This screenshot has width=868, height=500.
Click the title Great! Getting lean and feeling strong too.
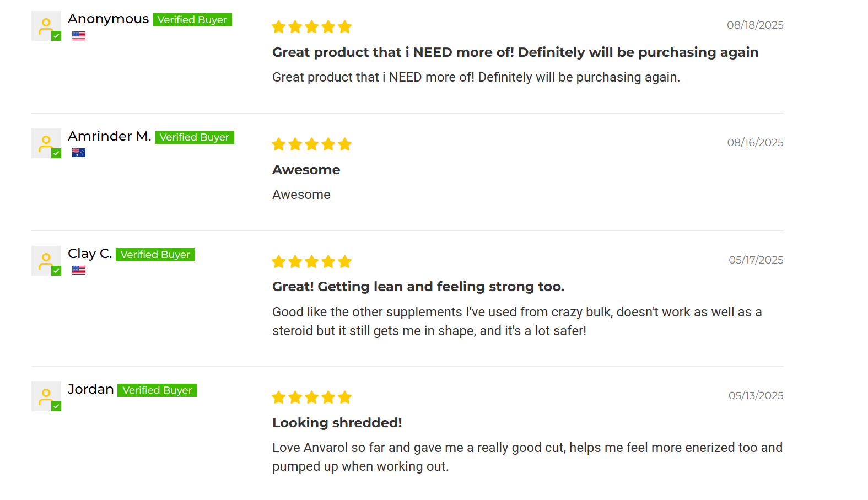coord(418,287)
